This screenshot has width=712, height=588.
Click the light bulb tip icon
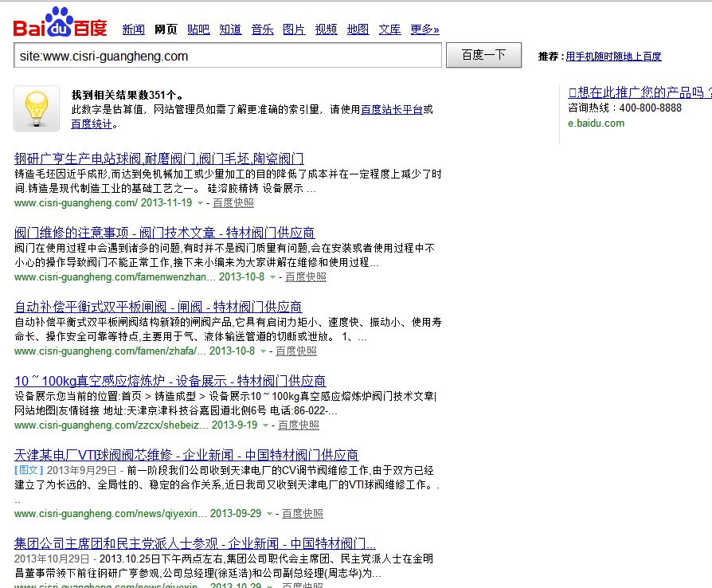tap(37, 108)
